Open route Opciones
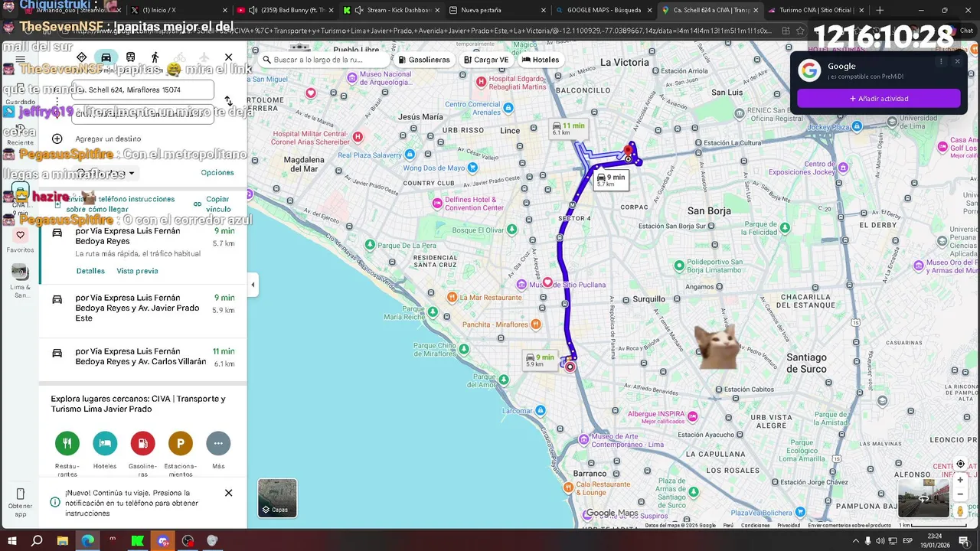This screenshot has width=980, height=551. 217,173
